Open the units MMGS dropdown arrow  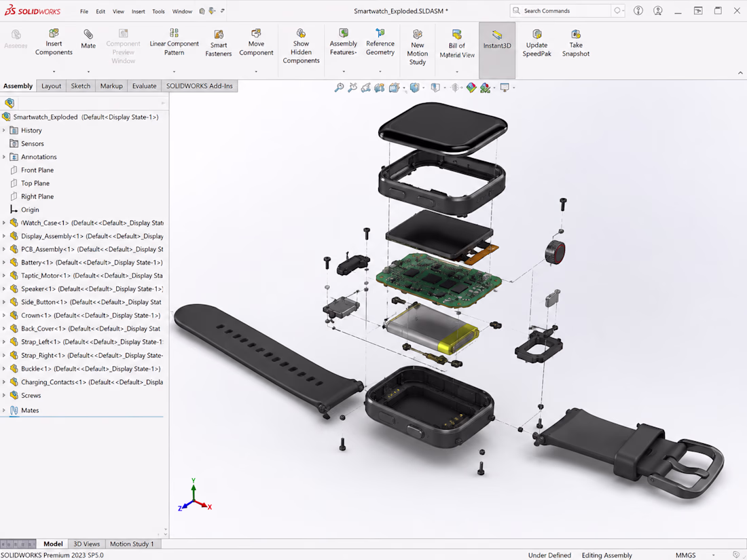713,555
